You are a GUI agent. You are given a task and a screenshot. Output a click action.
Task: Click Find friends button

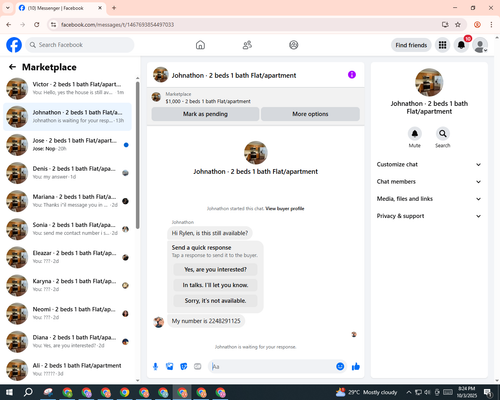click(x=411, y=45)
